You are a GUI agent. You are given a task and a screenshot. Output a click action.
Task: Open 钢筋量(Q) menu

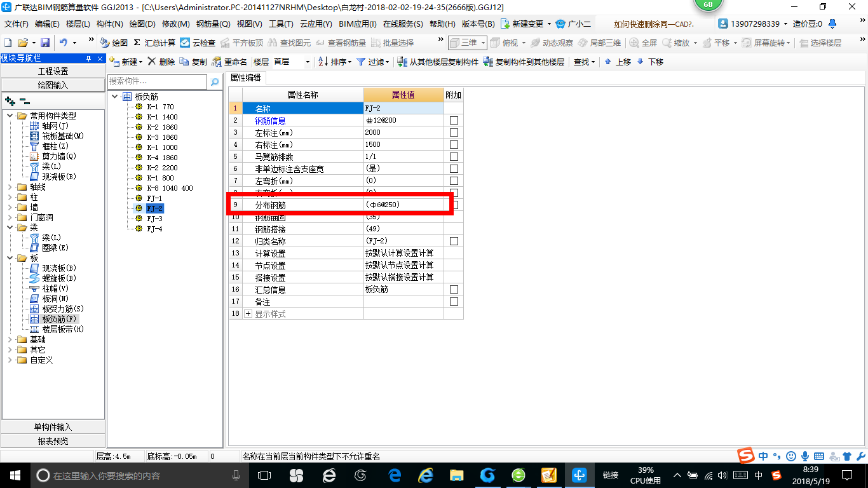pyautogui.click(x=213, y=24)
